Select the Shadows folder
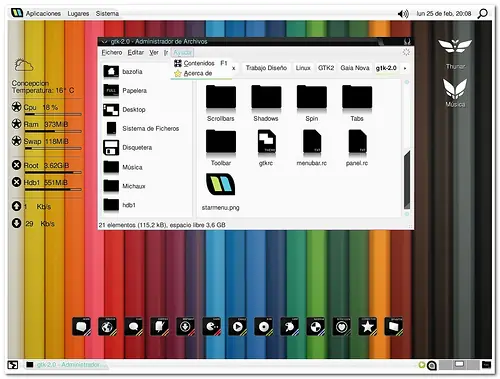The image size is (500, 379). pos(266,103)
